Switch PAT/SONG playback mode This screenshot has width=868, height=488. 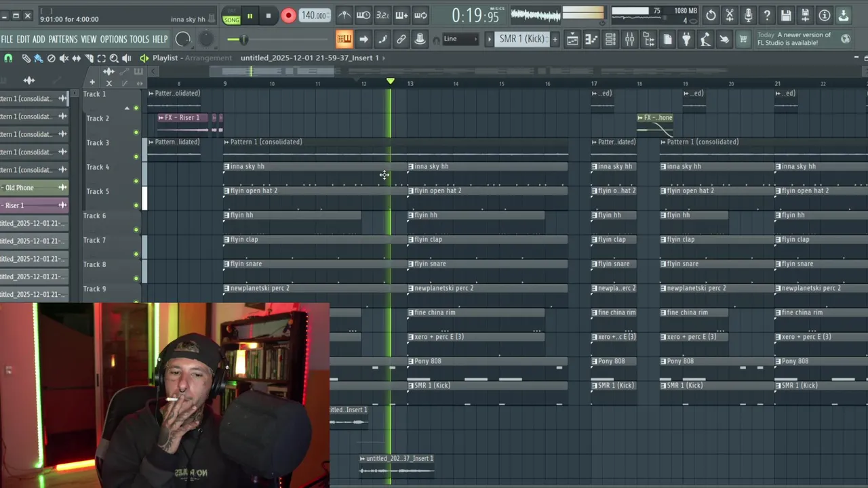point(231,16)
